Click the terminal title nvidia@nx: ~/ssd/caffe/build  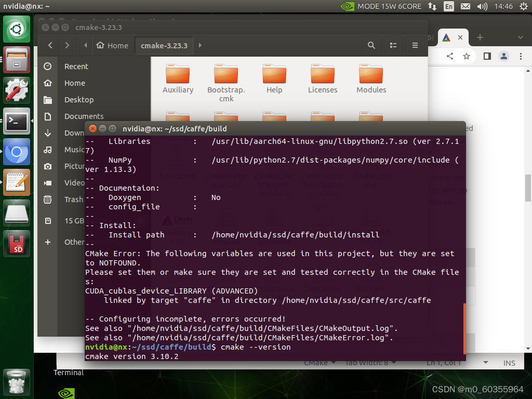[x=175, y=129]
